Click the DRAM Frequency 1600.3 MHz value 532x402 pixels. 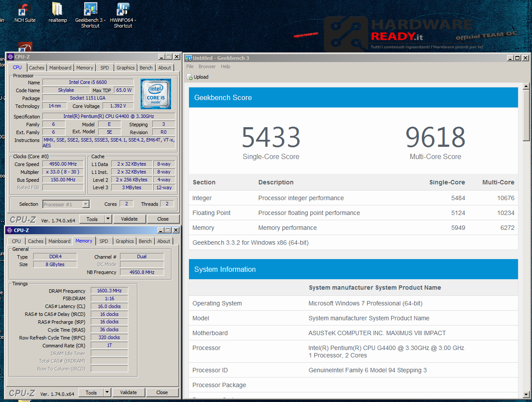tap(109, 291)
